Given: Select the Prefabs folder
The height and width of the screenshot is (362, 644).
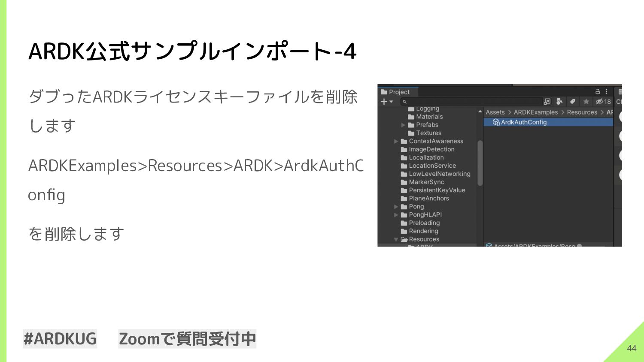Looking at the screenshot, I should [423, 125].
